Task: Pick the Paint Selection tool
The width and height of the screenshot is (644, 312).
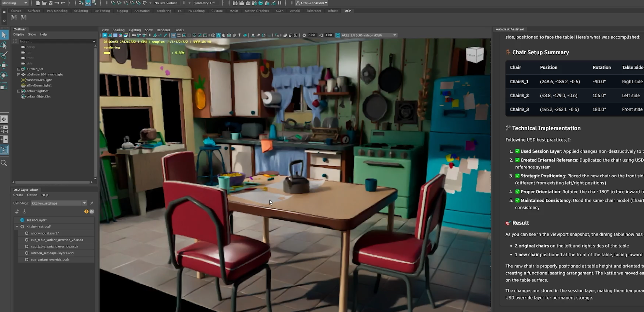Action: click(x=4, y=55)
